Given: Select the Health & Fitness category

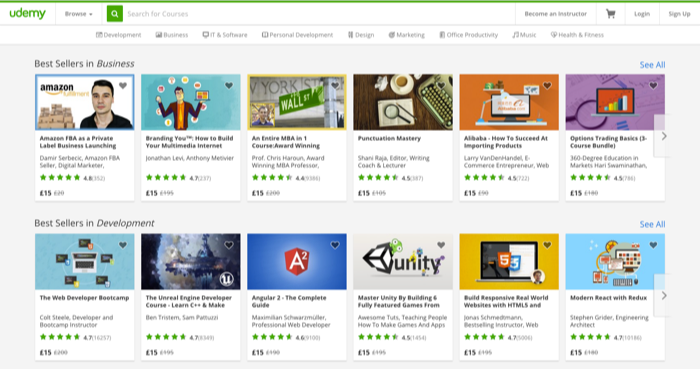Looking at the screenshot, I should click(x=577, y=35).
